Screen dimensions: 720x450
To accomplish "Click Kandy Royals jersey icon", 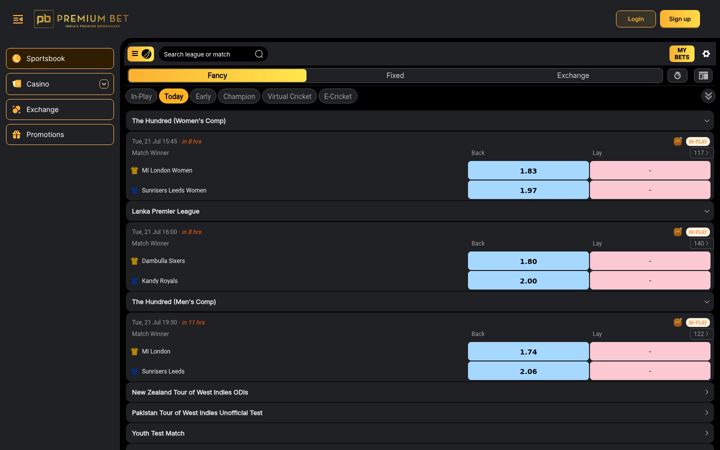I will tap(135, 281).
